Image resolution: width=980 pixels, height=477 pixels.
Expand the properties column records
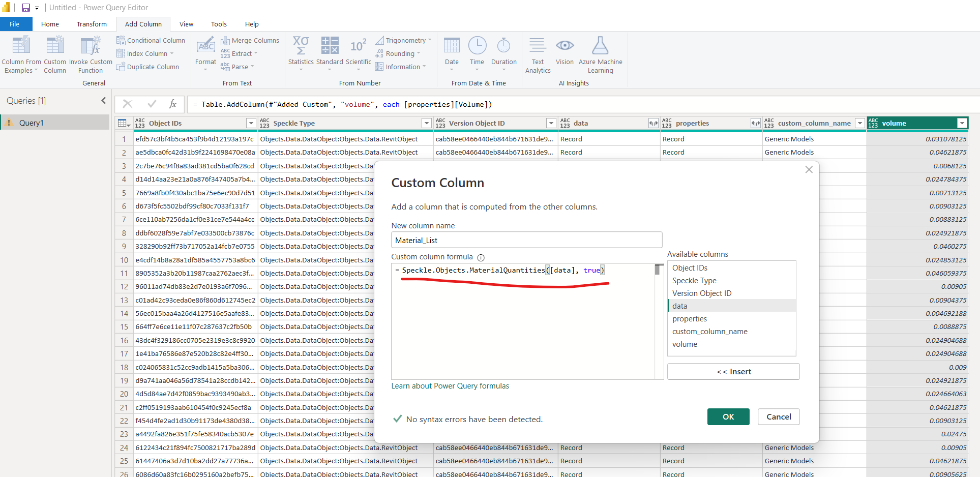coord(755,123)
